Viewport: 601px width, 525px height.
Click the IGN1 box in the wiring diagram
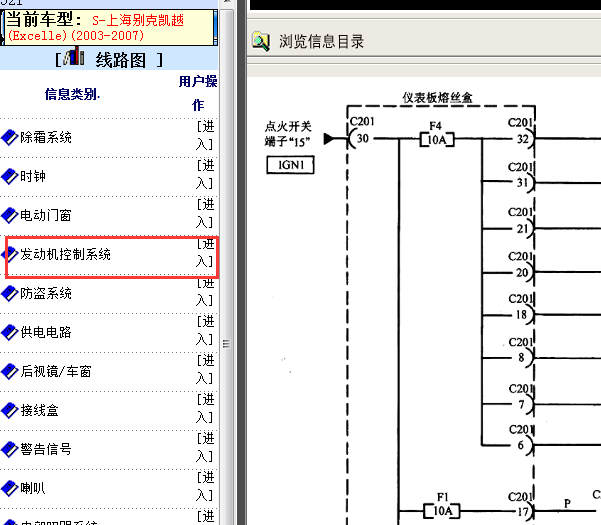[291, 165]
